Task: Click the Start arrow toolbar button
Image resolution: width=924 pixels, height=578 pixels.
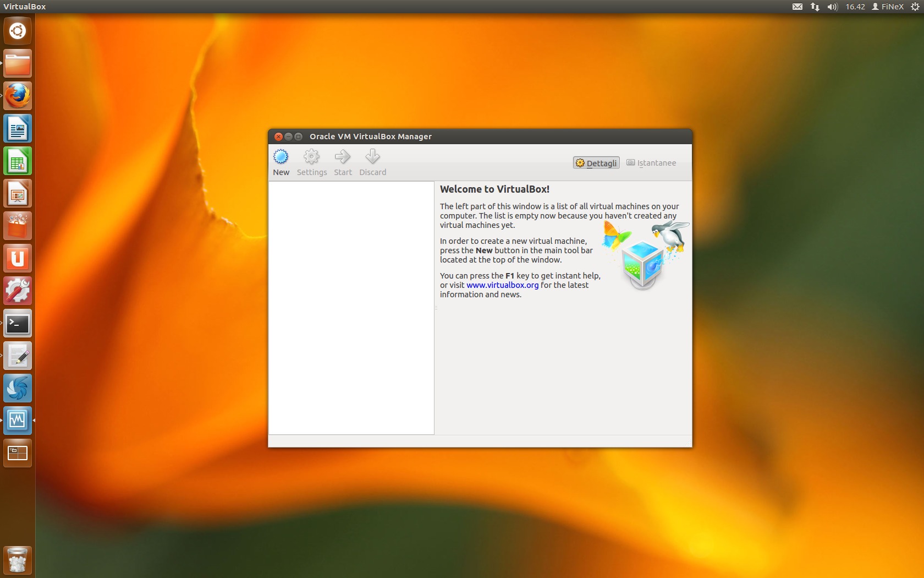Action: tap(343, 162)
